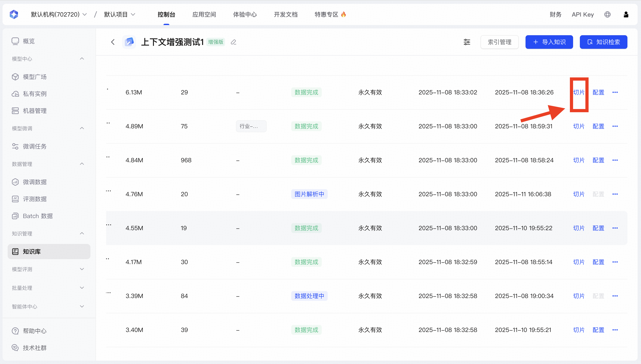Click the pencil edit icon next to title
Image resolution: width=641 pixels, height=364 pixels.
point(233,42)
